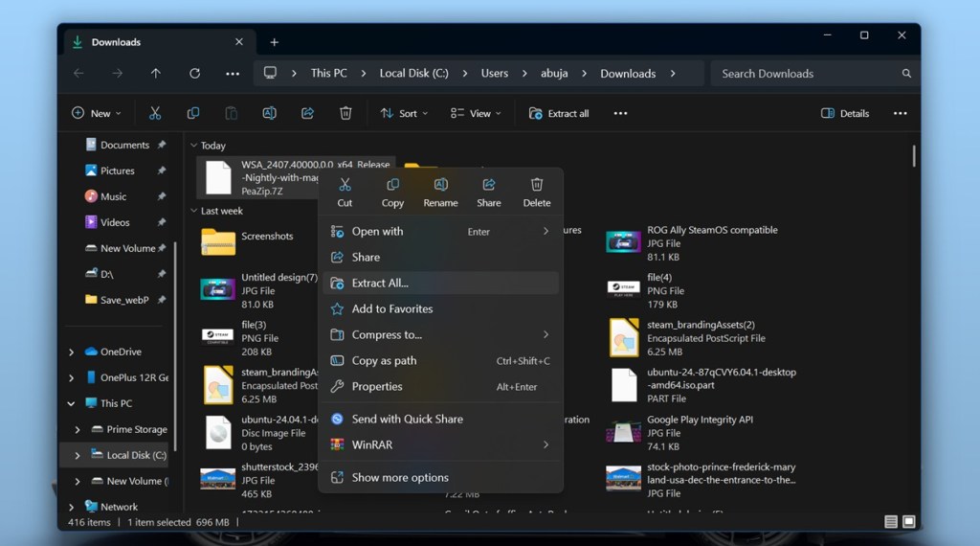
Task: Click This PC breadcrumb in address bar
Action: coord(329,73)
